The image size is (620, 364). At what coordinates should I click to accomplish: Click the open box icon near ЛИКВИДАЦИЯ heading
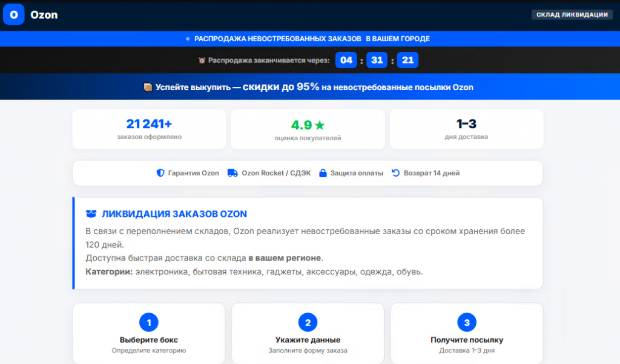[91, 213]
